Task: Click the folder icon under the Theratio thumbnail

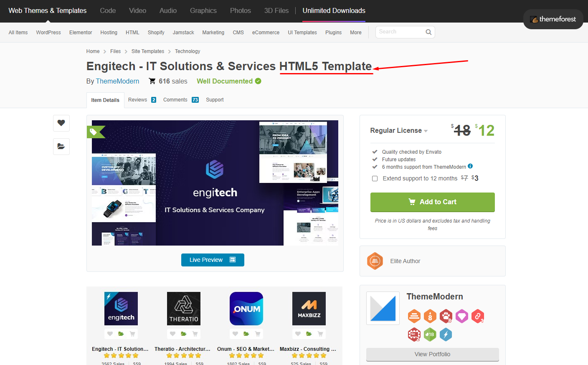Action: [x=184, y=334]
